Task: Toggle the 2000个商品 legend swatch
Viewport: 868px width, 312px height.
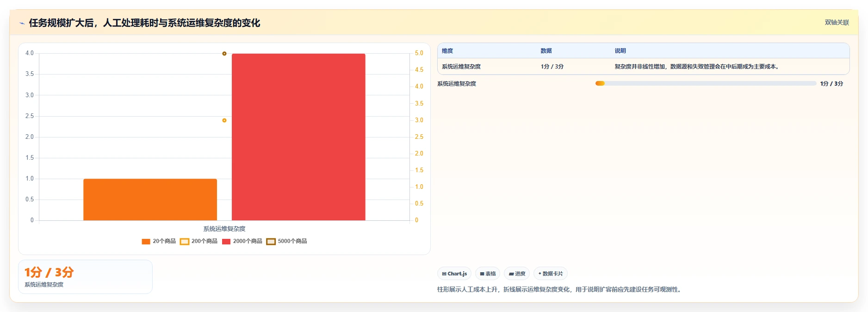Action: point(226,242)
